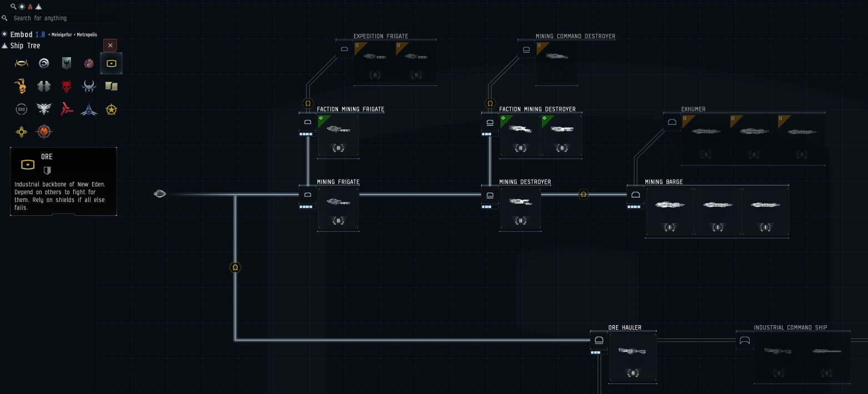Select the SOE faction icon

coord(22,109)
